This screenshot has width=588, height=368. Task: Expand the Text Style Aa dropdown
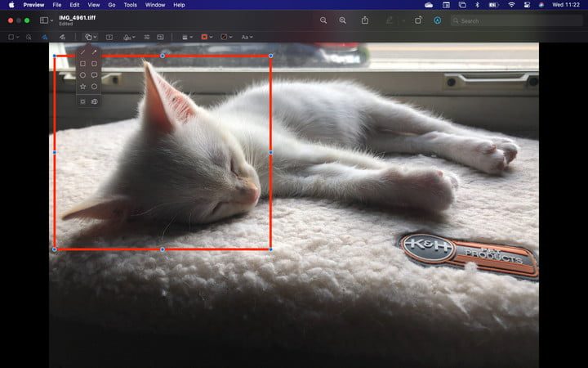point(246,37)
